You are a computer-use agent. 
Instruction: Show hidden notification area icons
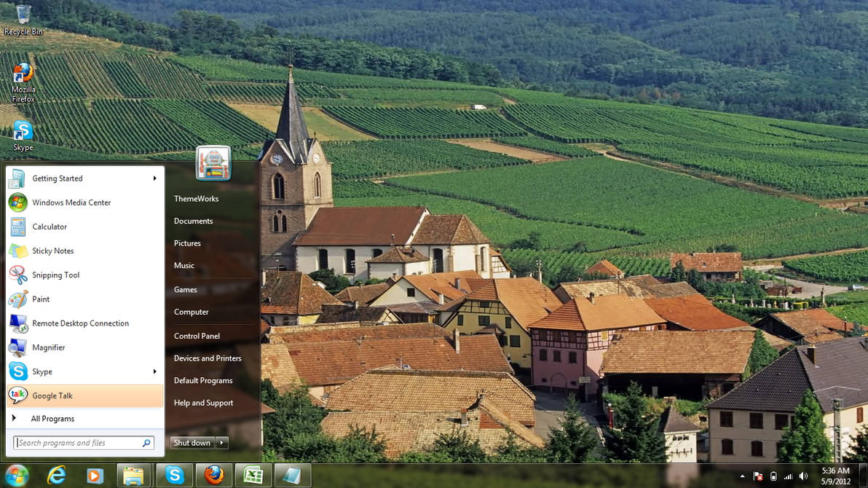pos(743,475)
